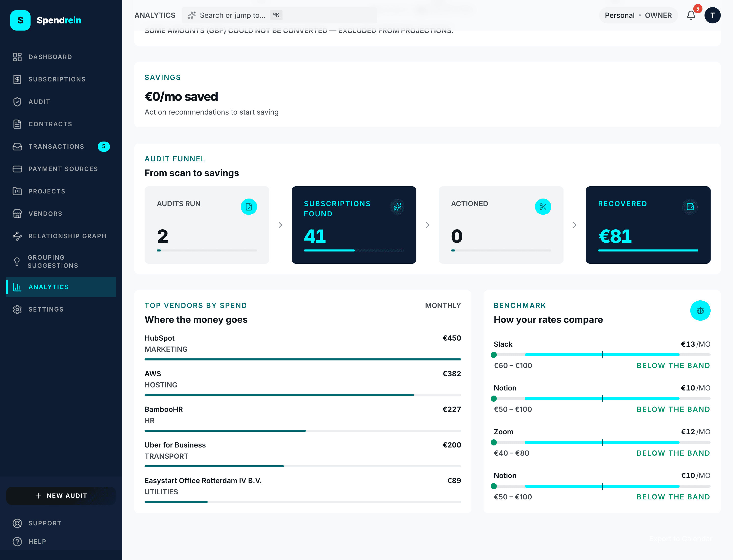Click the Personal Owner workspace switcher
Viewport: 733px width, 560px height.
pos(638,15)
